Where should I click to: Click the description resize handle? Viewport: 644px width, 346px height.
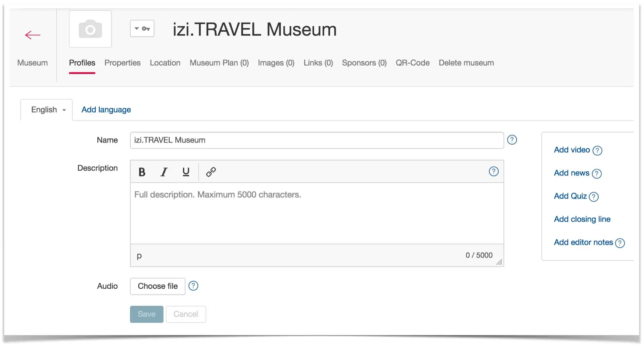pos(499,262)
